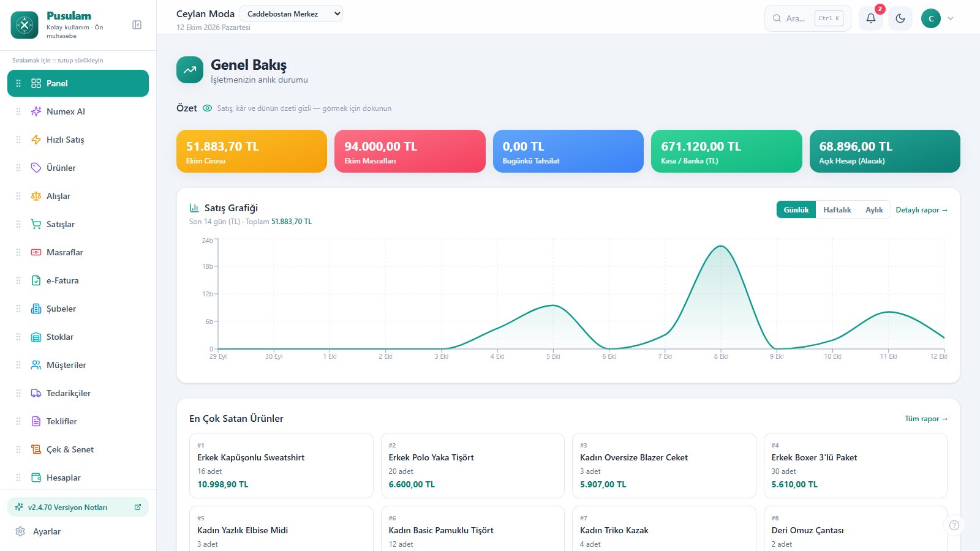The height and width of the screenshot is (551, 980).
Task: Open the e-Fatura document icon
Action: [x=36, y=280]
